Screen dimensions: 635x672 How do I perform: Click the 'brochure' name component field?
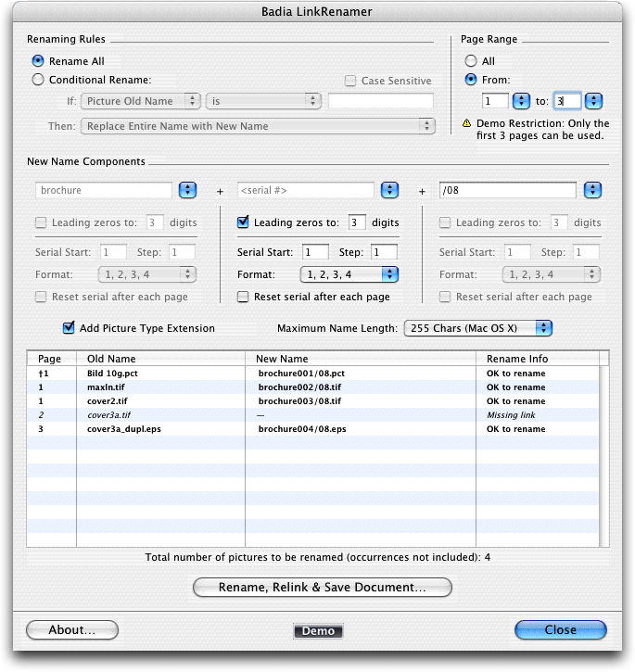[x=103, y=190]
